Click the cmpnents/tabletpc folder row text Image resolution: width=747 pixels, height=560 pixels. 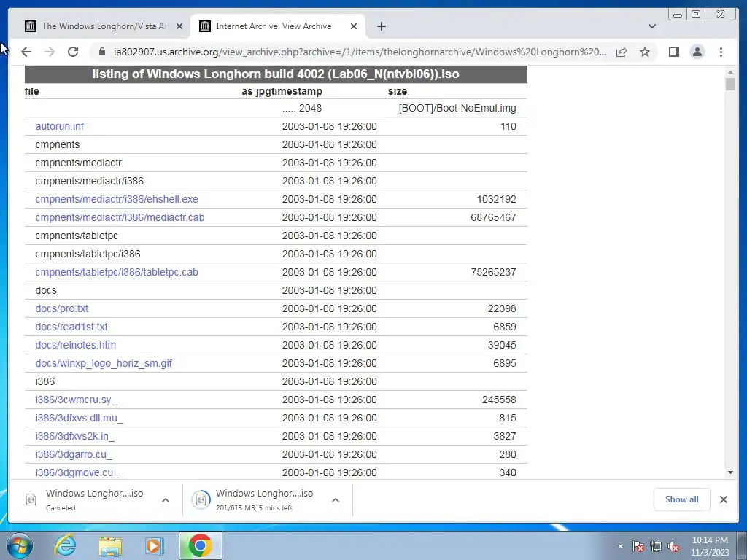tap(76, 236)
